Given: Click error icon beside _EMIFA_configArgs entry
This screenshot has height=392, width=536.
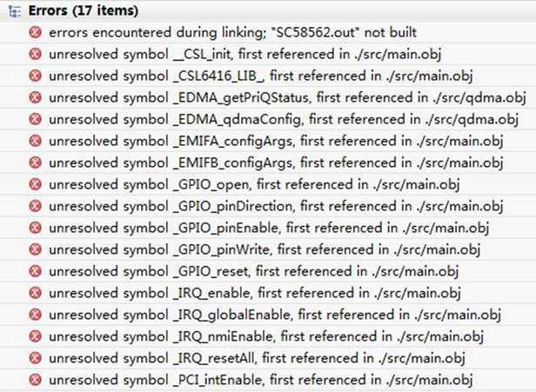Looking at the screenshot, I should pos(35,141).
